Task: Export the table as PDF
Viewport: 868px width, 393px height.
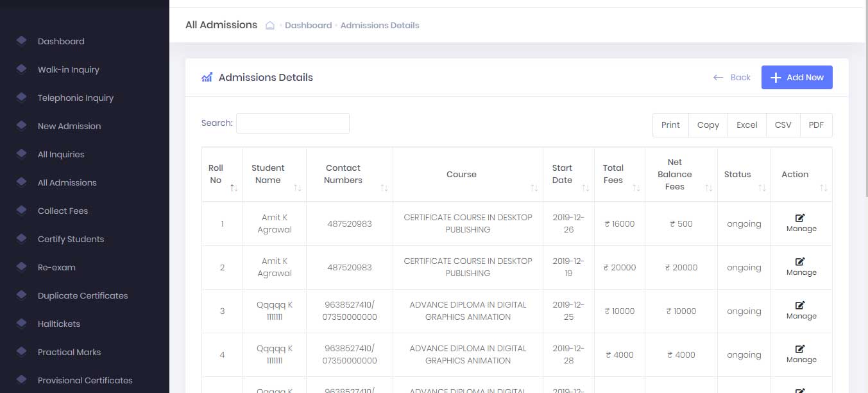Action: [816, 125]
